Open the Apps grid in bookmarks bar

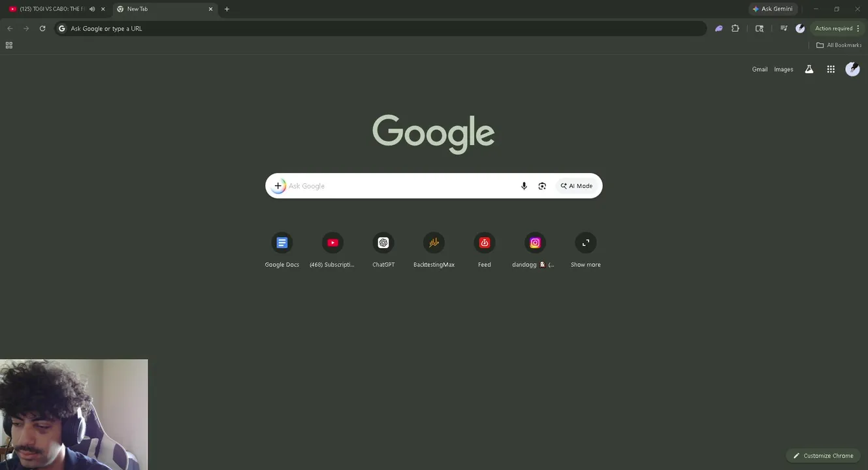(9, 45)
